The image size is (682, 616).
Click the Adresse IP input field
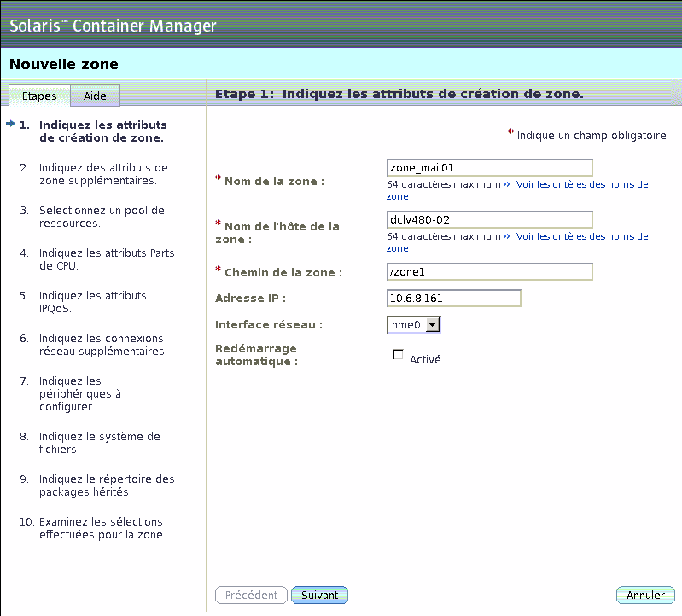click(x=453, y=299)
